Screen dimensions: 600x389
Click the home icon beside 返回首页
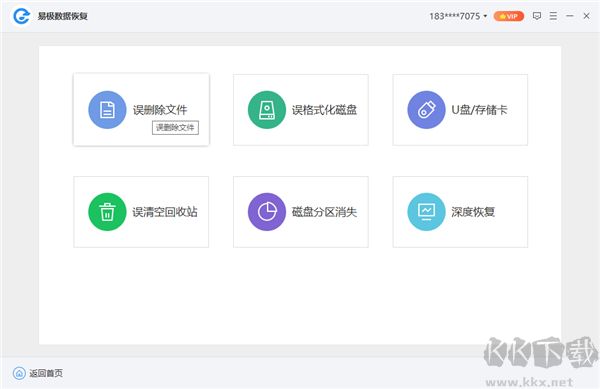point(19,373)
